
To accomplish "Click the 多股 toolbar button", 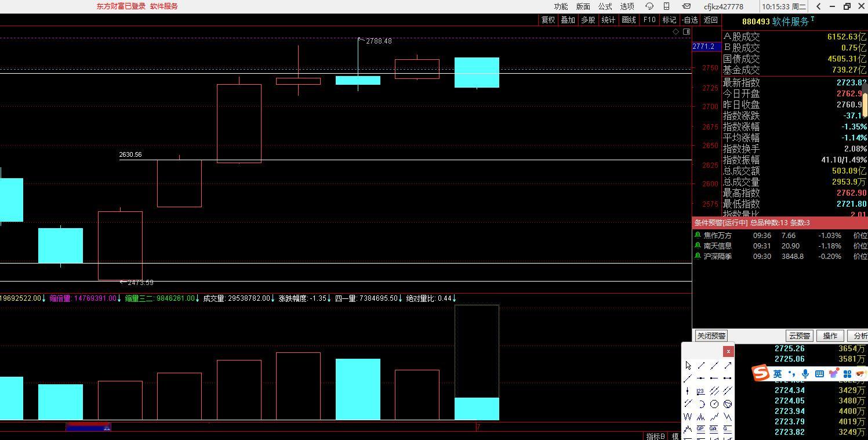I will [x=588, y=20].
